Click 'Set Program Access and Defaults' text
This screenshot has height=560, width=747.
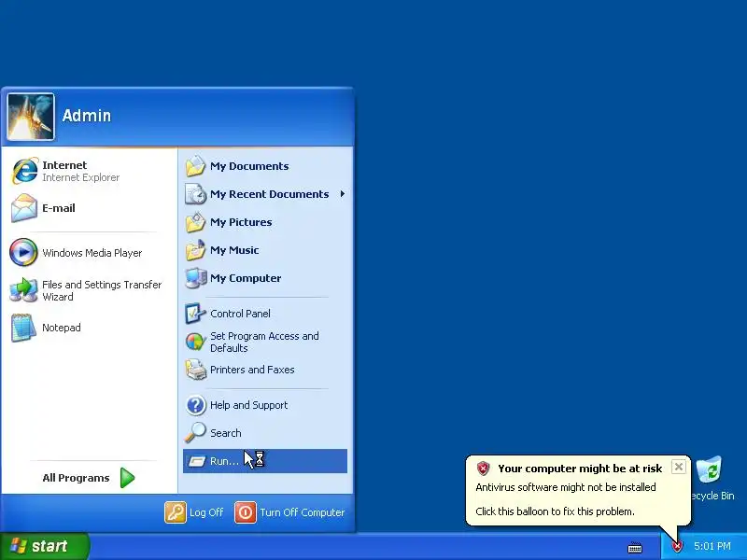(x=264, y=342)
